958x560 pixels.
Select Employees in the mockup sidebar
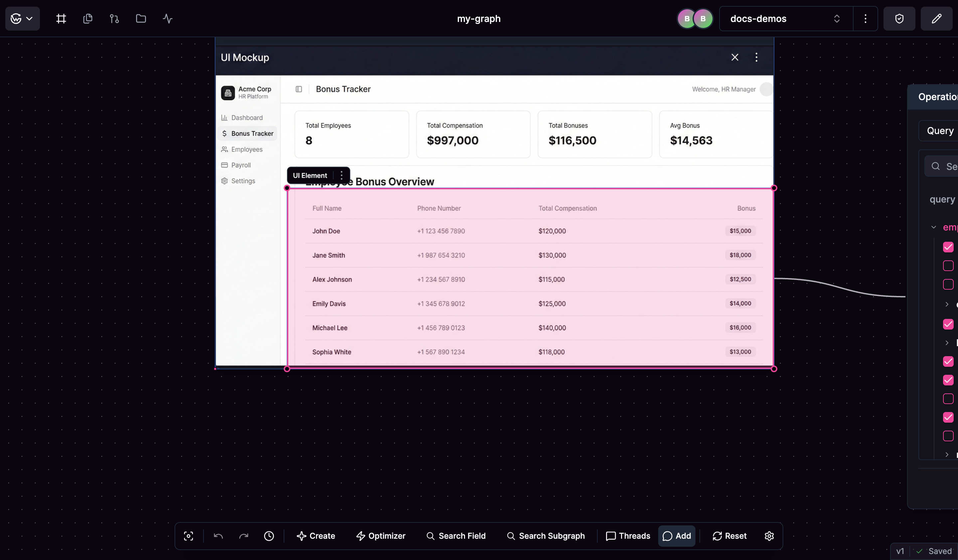247,149
